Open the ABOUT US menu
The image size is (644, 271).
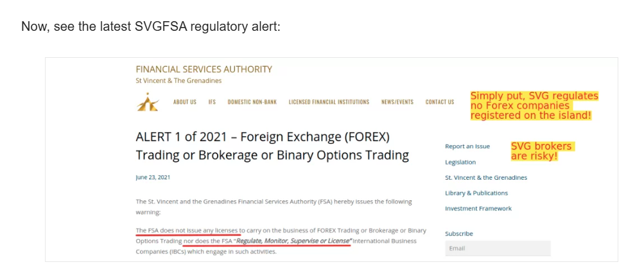click(x=185, y=102)
